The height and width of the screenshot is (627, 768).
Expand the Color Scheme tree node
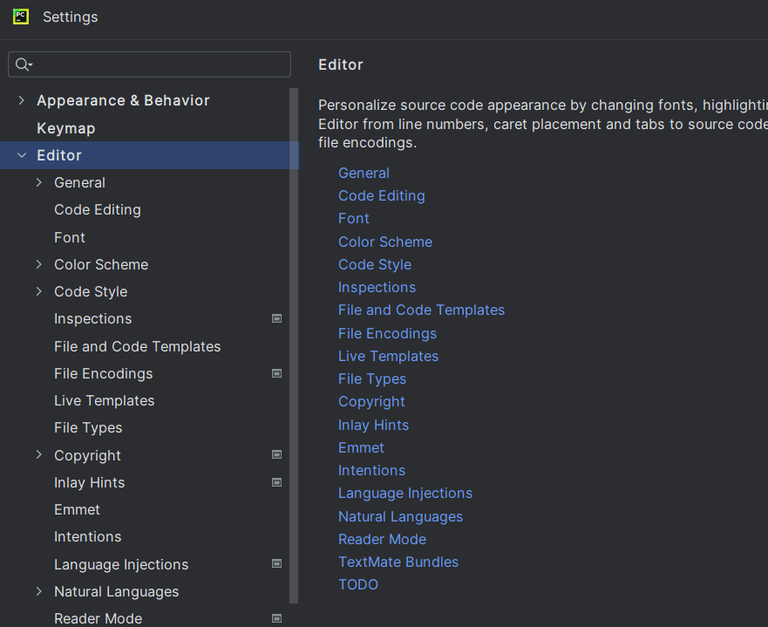(x=39, y=265)
